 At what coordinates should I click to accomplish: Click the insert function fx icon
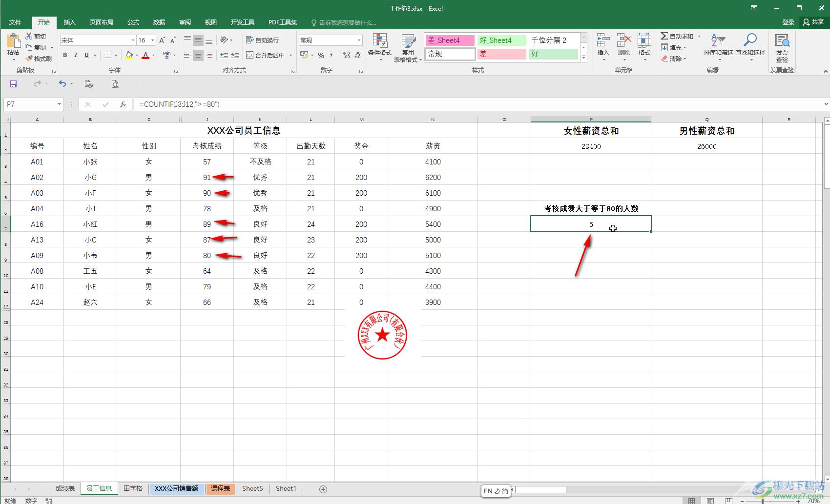point(123,104)
